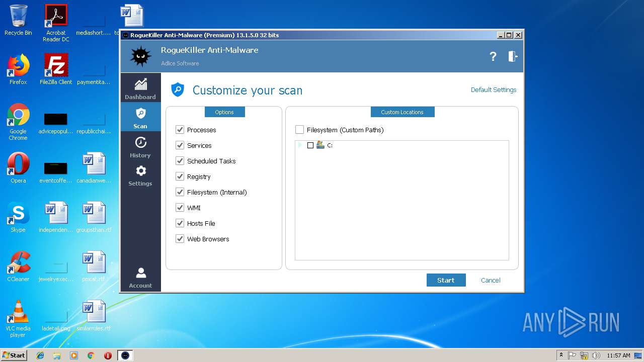Open Recycle Bin on desktop
Screen dimensions: 644x362
(18, 20)
